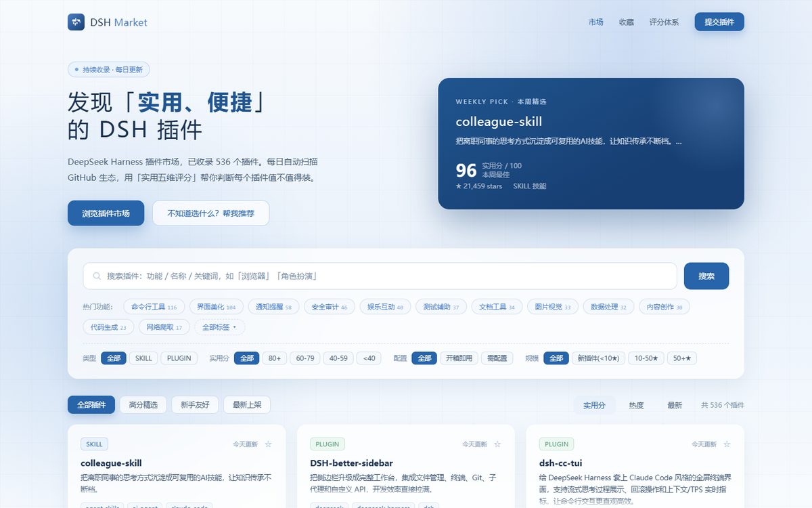Open the 收藏 nav link
This screenshot has height=508, width=812.
pos(627,22)
